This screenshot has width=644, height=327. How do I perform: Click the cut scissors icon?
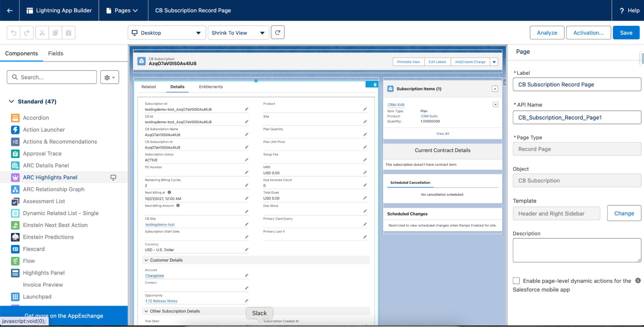point(42,33)
